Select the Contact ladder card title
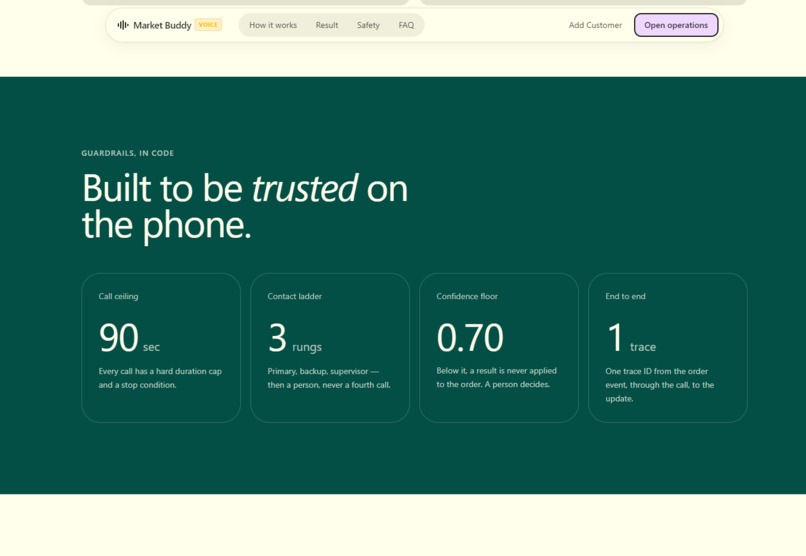The height and width of the screenshot is (556, 806). [295, 296]
